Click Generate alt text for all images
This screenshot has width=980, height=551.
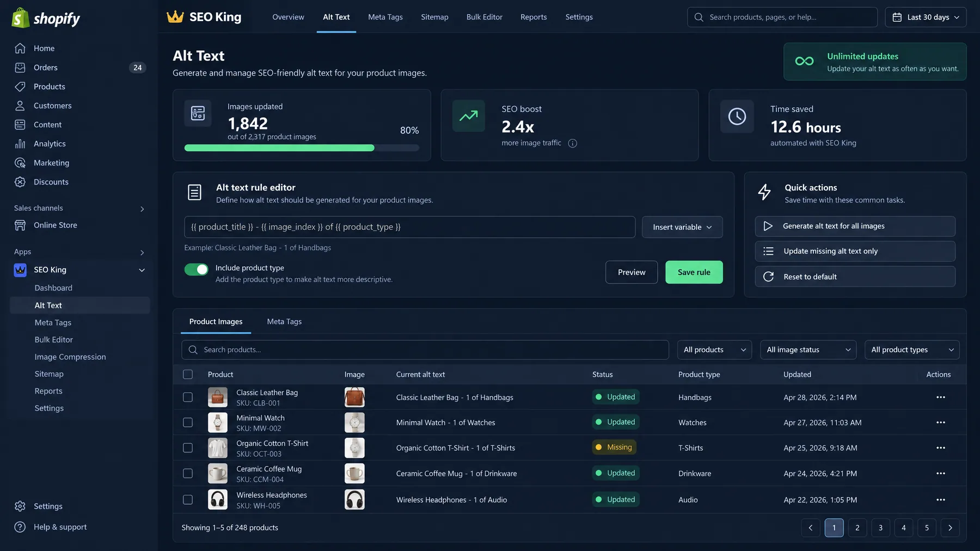(855, 226)
